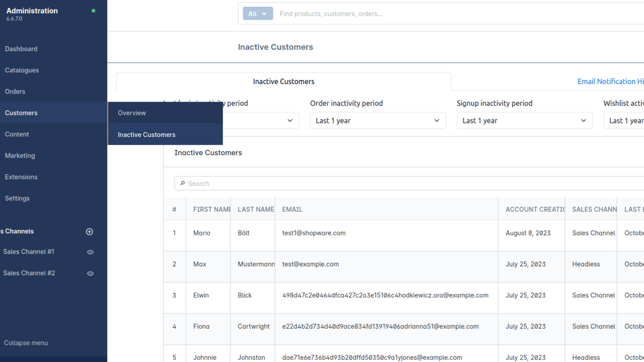This screenshot has width=644, height=362.
Task: Click the Catalogues navigation icon
Action: [22, 70]
